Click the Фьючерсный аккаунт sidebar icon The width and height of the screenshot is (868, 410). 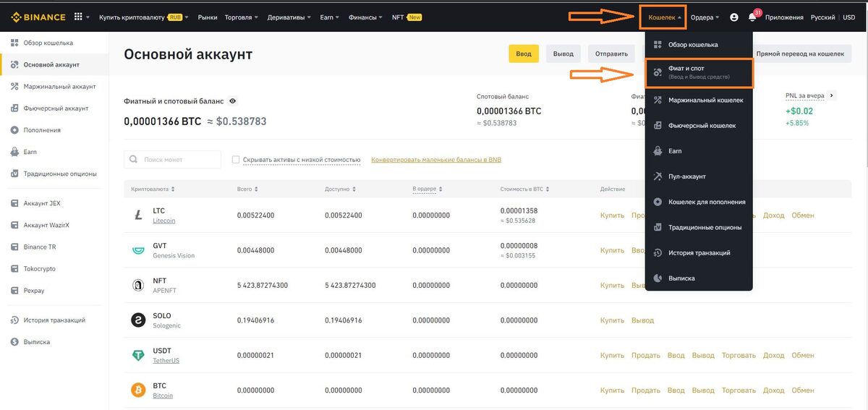click(x=14, y=108)
